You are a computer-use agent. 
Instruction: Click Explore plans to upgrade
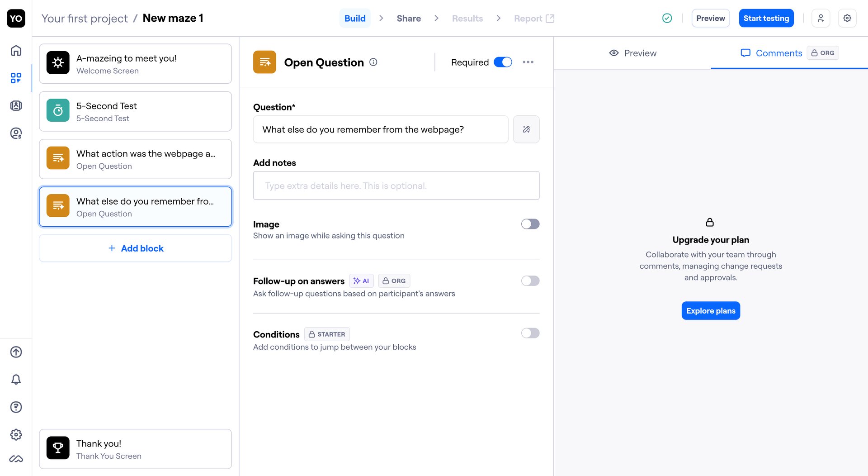[710, 311]
